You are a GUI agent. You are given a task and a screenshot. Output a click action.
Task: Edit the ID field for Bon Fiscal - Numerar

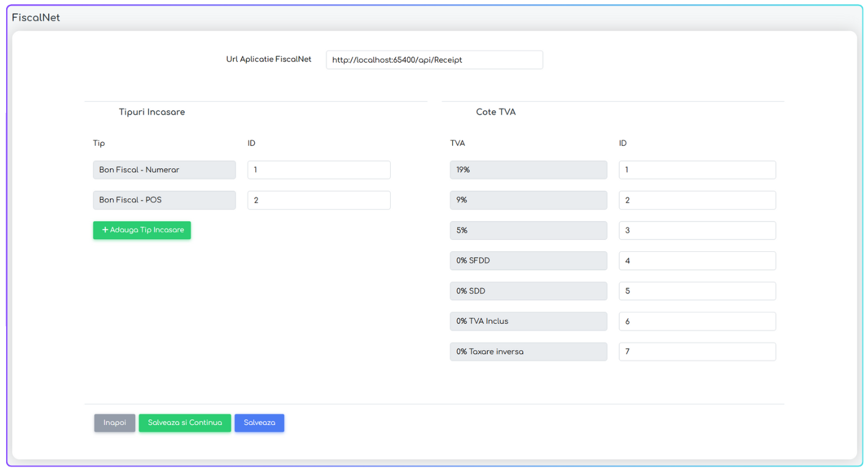pyautogui.click(x=319, y=170)
